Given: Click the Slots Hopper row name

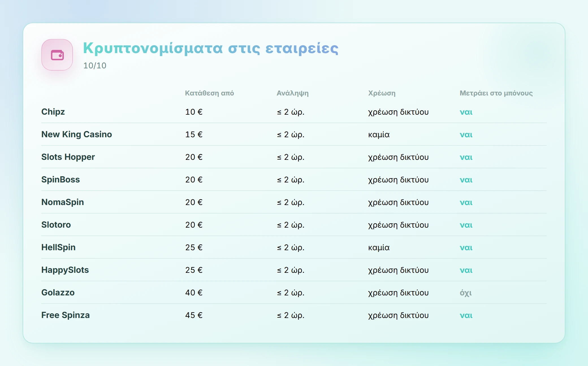Looking at the screenshot, I should (68, 157).
